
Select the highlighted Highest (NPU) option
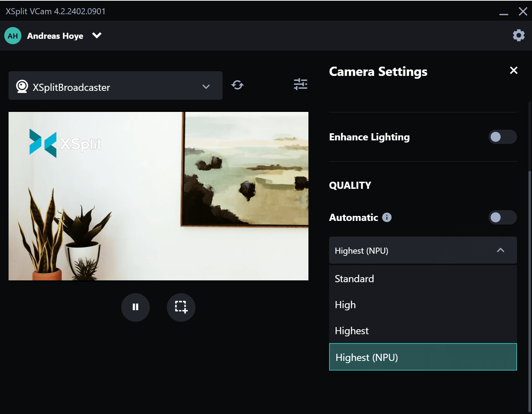(423, 357)
